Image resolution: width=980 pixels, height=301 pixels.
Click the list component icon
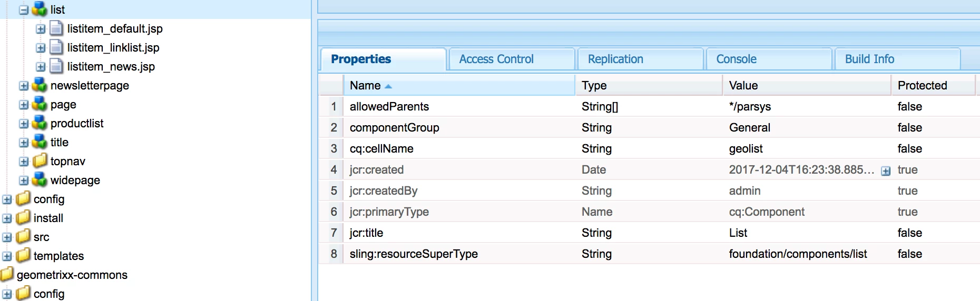(x=40, y=9)
